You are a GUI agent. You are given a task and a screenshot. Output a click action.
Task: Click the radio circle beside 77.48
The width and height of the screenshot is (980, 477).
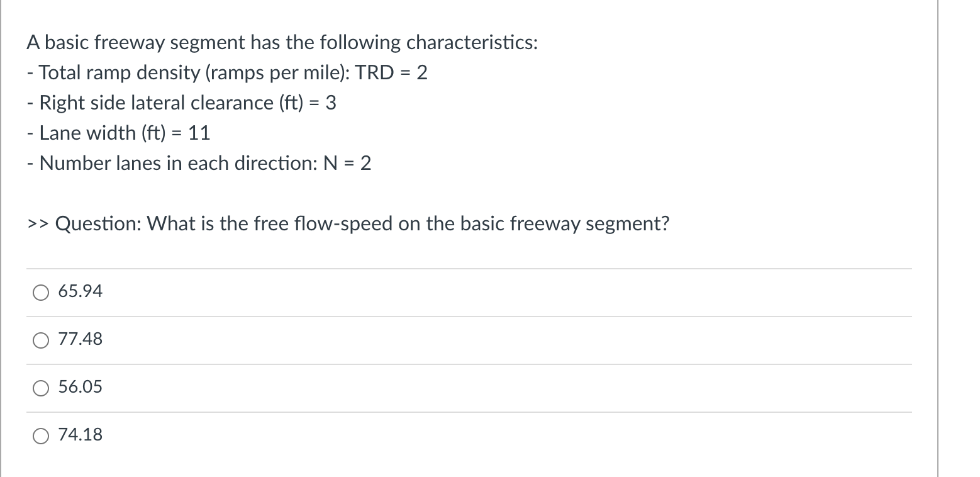tap(40, 340)
